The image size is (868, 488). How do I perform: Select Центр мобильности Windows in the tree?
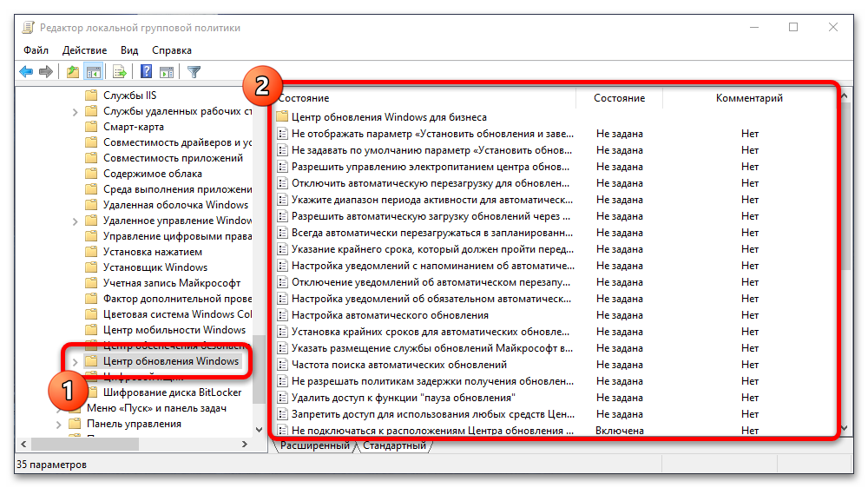[174, 330]
